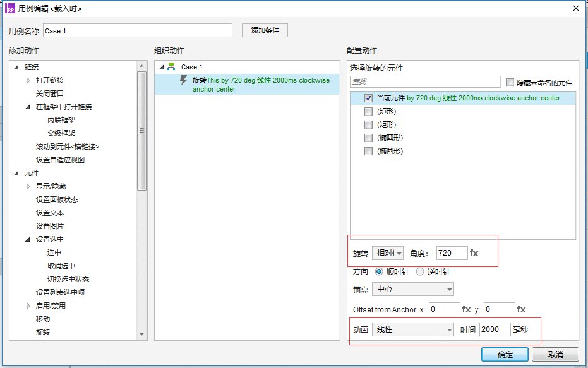The image size is (588, 368).
Task: Click the 添加条件 button
Action: coord(265,30)
